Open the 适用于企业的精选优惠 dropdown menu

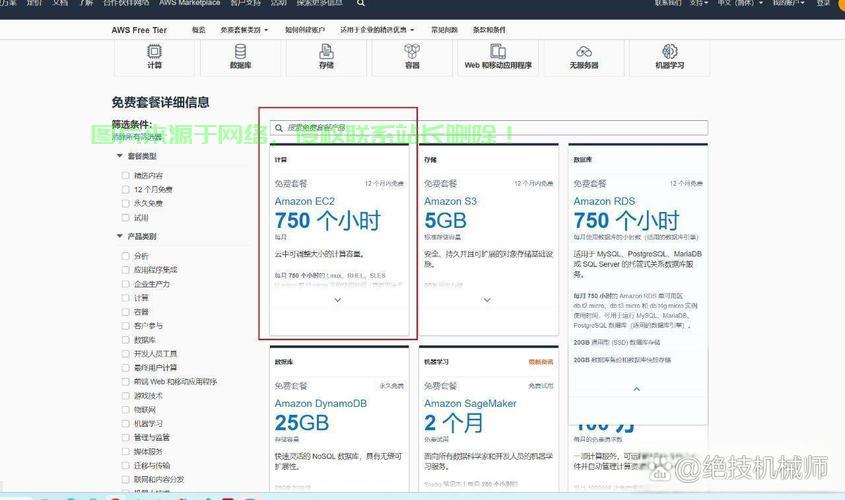point(377,30)
